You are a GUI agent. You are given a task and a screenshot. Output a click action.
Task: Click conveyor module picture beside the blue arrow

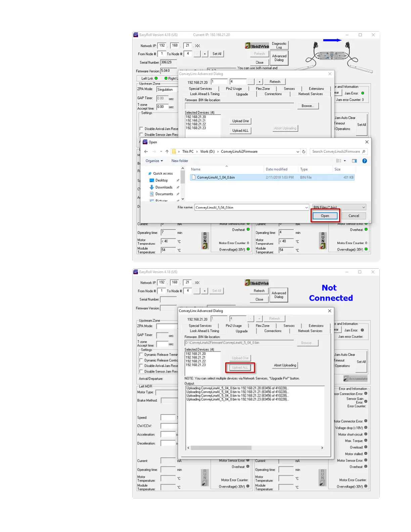[332, 56]
